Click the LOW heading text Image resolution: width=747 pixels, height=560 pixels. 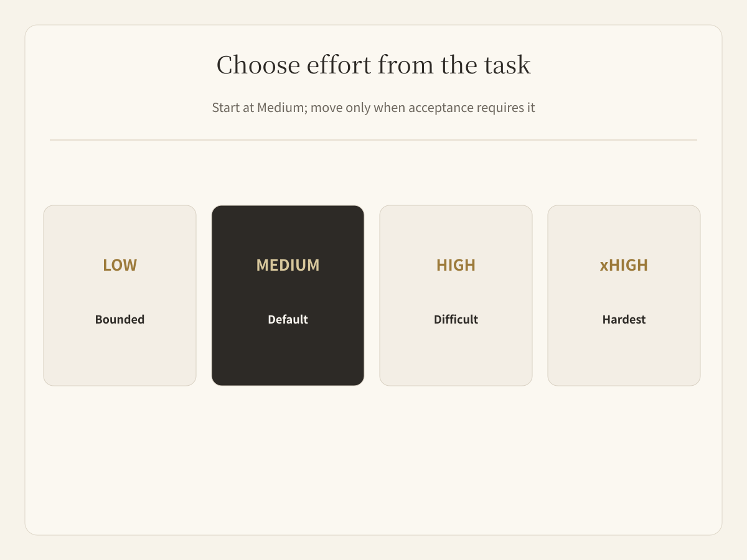tap(120, 265)
